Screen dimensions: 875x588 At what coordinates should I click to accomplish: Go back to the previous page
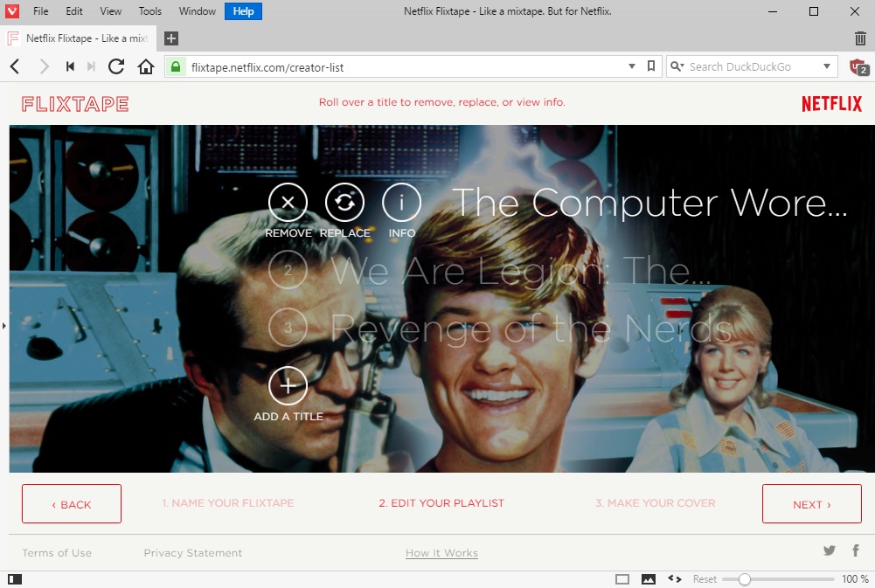15,67
